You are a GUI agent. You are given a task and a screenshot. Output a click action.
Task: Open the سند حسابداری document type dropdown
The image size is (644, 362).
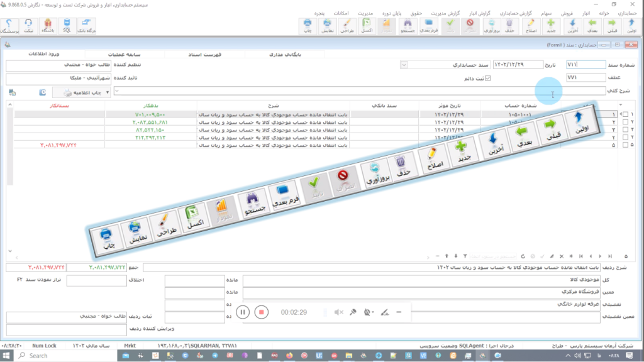(404, 65)
